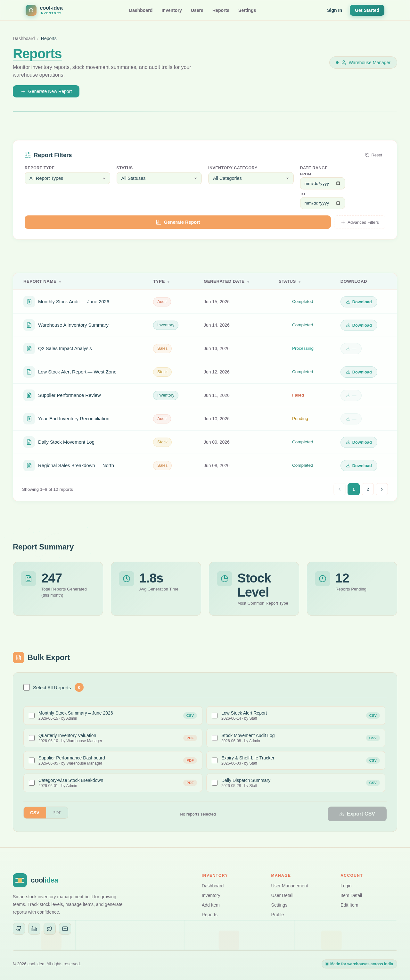Click the cool-idea cube logo icon

point(31,10)
